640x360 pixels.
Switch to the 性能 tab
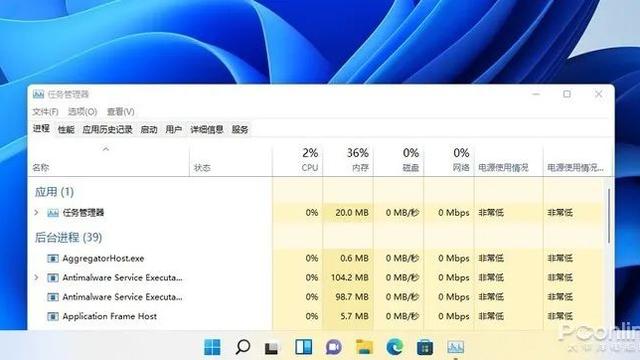pyautogui.click(x=66, y=129)
